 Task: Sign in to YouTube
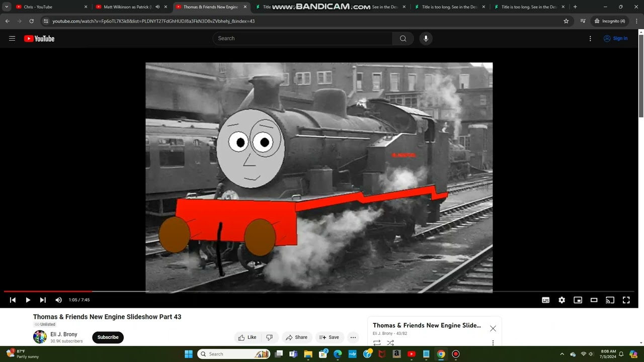[x=615, y=38]
